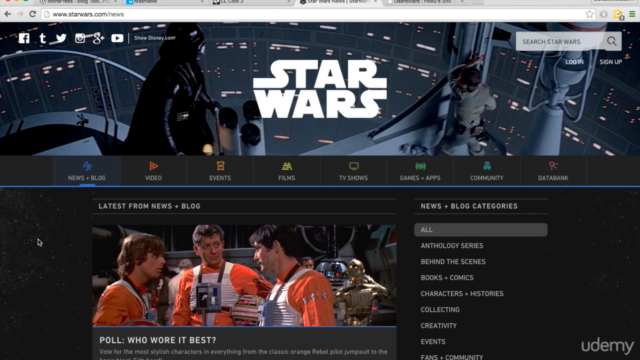Open Behind the Scenes category

pos(453,262)
